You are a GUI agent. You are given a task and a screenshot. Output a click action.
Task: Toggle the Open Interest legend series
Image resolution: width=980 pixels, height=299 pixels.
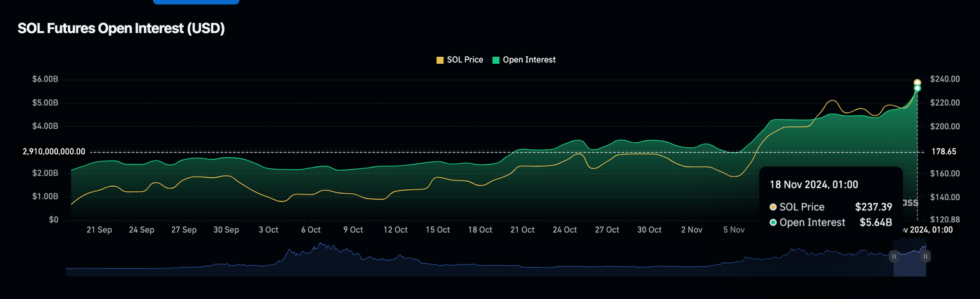[x=529, y=60]
